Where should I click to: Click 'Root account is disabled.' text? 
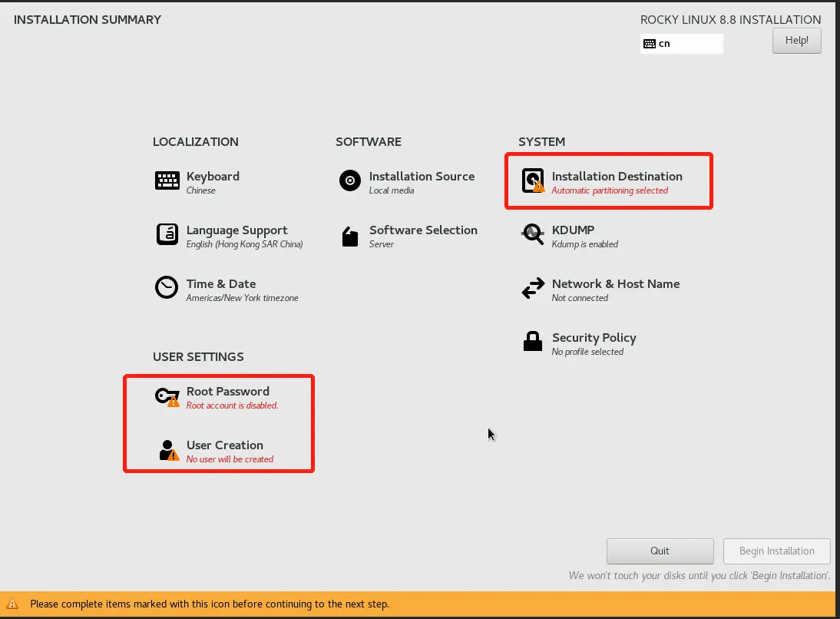pos(232,405)
